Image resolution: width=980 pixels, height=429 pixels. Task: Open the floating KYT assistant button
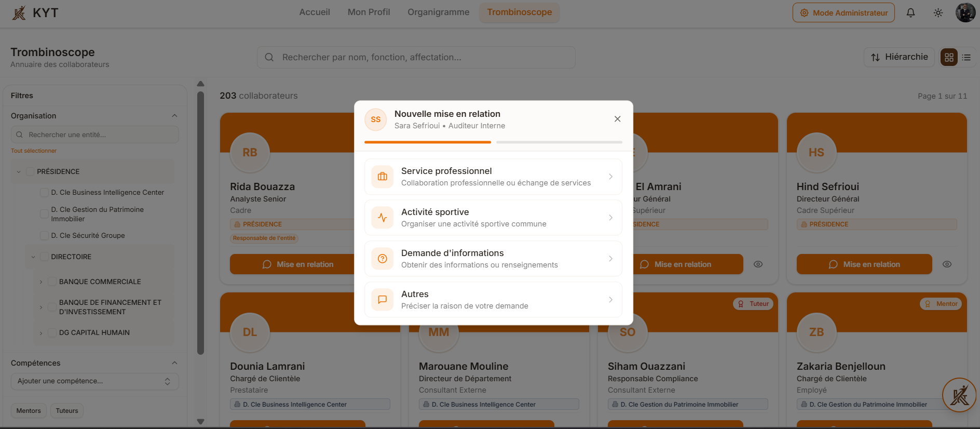[959, 395]
